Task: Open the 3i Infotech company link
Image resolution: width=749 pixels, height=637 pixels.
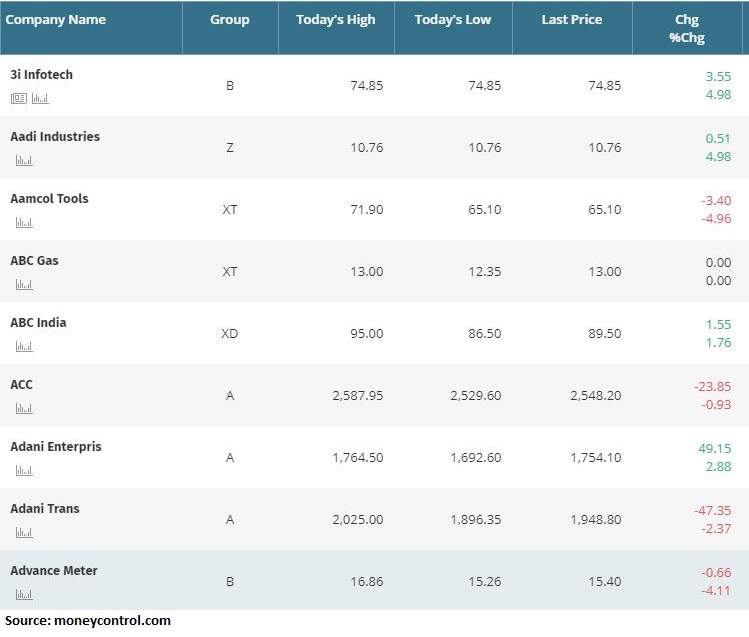Action: [x=41, y=75]
